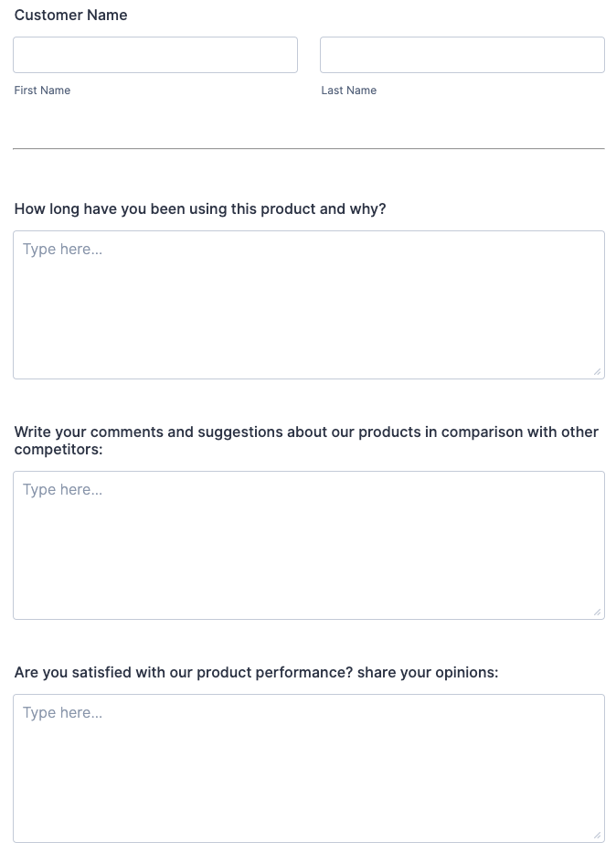Click the "How long have you been using" question
This screenshot has width=616, height=853.
tap(200, 209)
